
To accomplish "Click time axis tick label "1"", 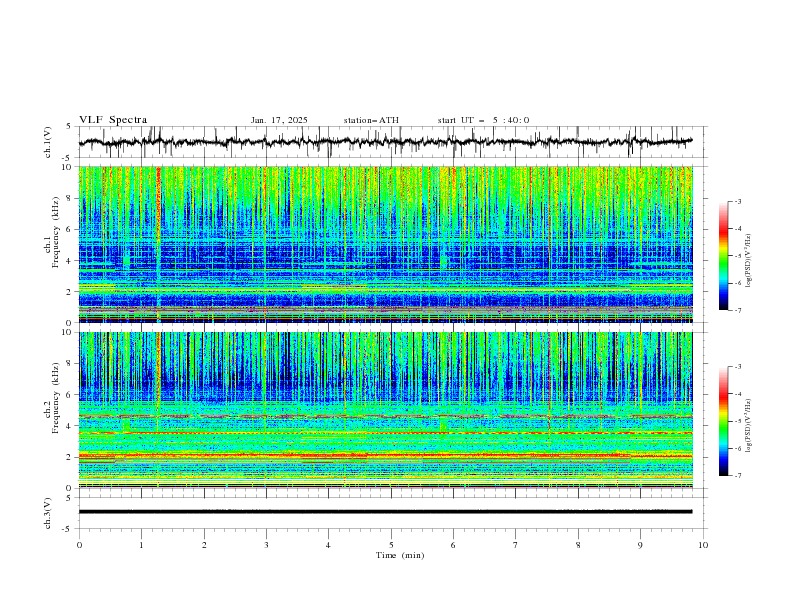I will click(x=141, y=545).
